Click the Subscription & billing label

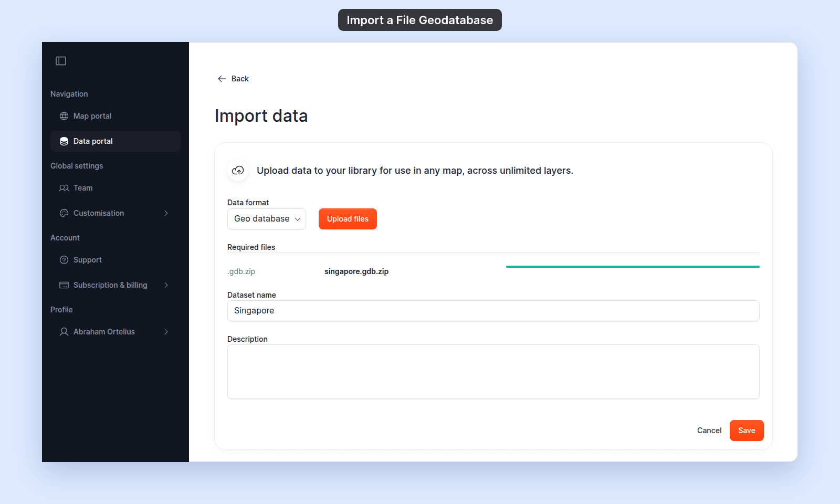coord(110,285)
